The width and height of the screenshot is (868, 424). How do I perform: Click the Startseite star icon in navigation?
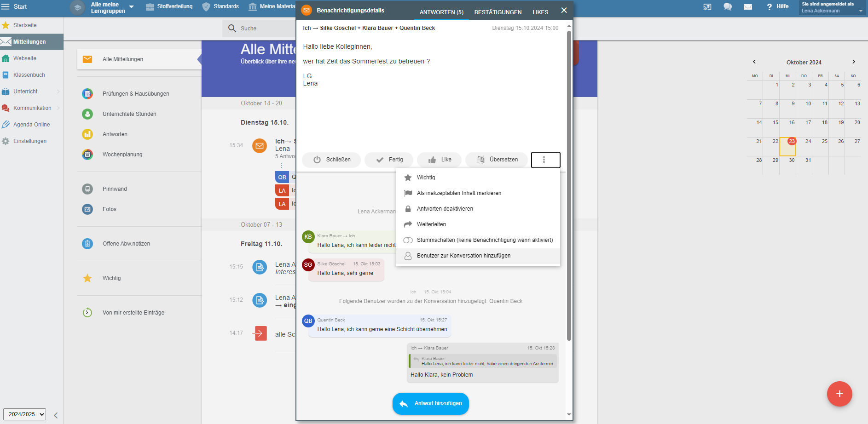pyautogui.click(x=6, y=25)
